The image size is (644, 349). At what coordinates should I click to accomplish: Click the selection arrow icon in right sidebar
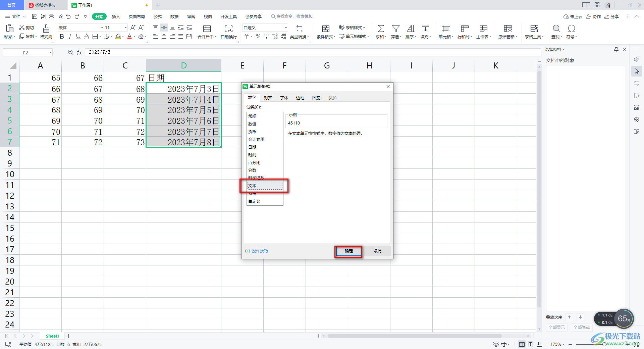click(x=637, y=71)
